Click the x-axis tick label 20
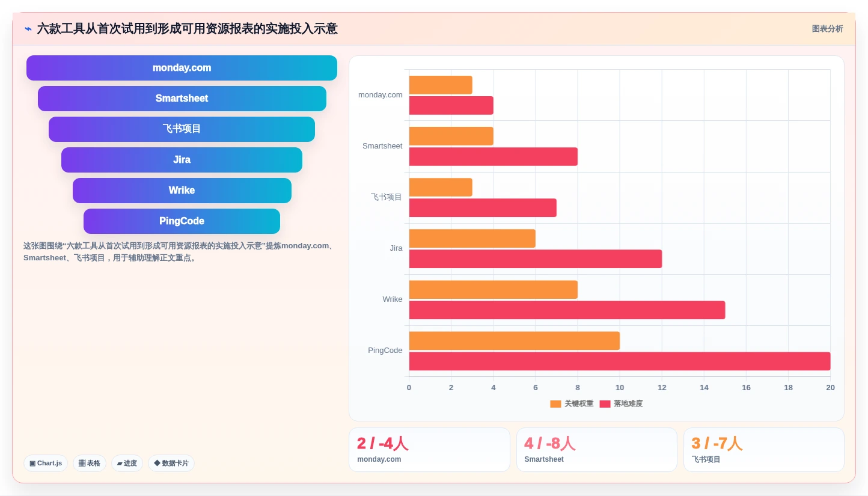Image resolution: width=868 pixels, height=496 pixels. [830, 388]
